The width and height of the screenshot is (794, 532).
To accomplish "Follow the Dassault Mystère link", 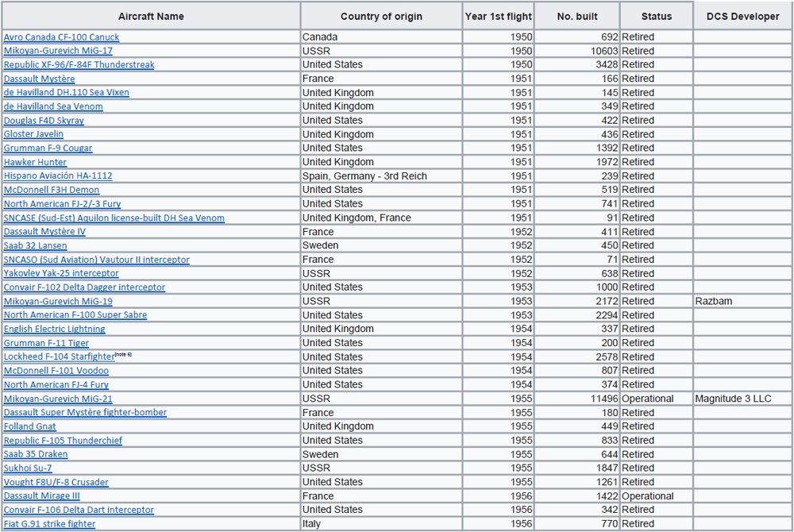I will tap(39, 79).
